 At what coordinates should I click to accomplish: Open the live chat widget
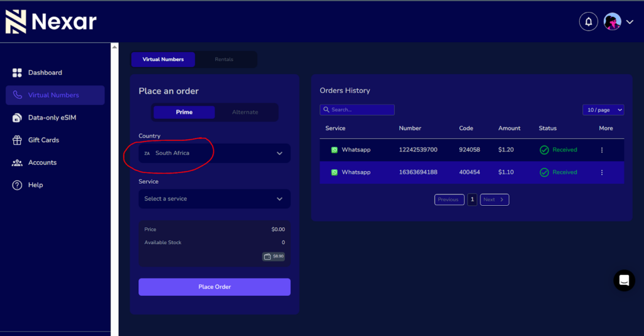(x=624, y=281)
